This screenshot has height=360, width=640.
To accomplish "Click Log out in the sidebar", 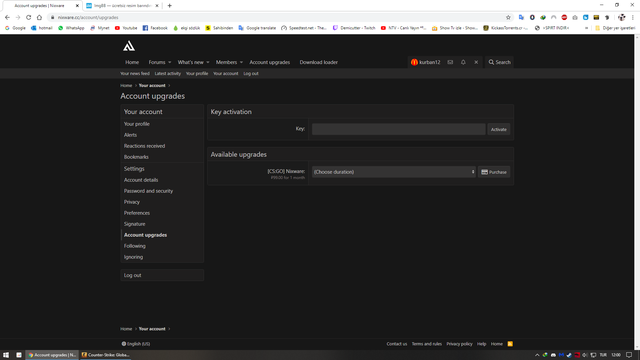I will pos(162,275).
